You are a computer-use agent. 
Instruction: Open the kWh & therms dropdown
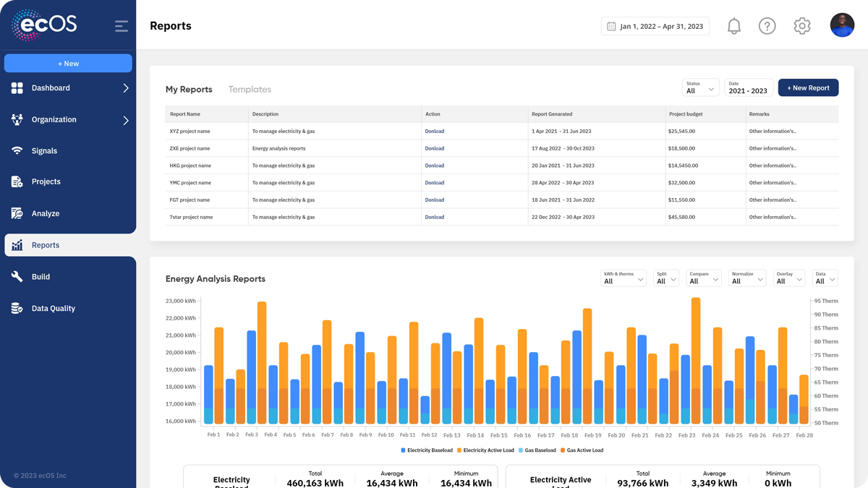[623, 278]
